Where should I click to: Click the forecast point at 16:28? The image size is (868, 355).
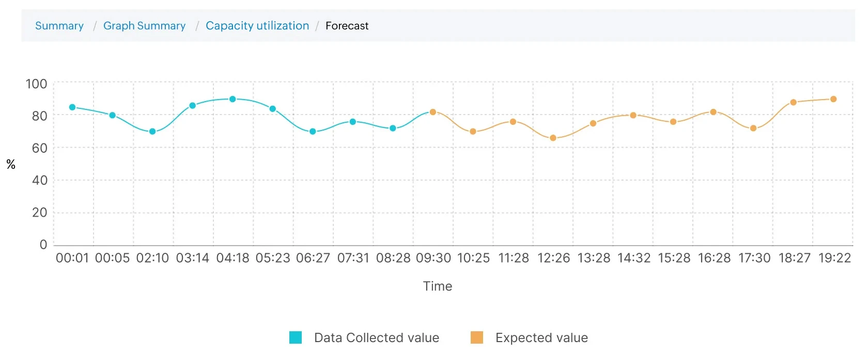714,111
